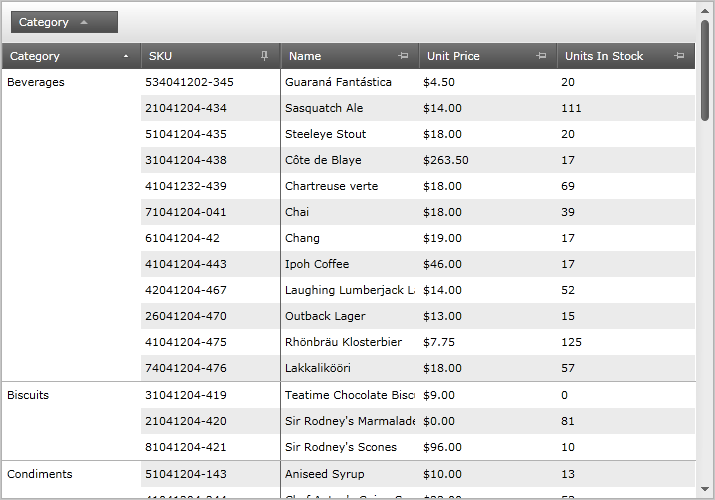Click the Category group chip in group panel
This screenshot has width=715, height=500.
tap(45, 22)
